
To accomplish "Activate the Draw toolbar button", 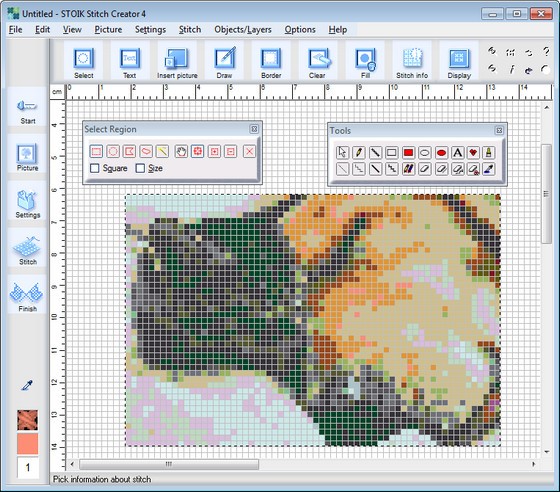I will [x=224, y=61].
